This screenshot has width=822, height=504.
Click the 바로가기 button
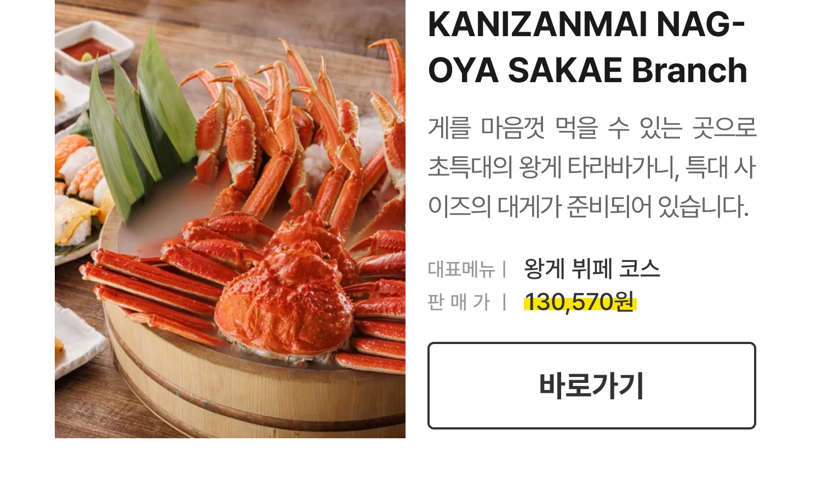[x=591, y=386]
